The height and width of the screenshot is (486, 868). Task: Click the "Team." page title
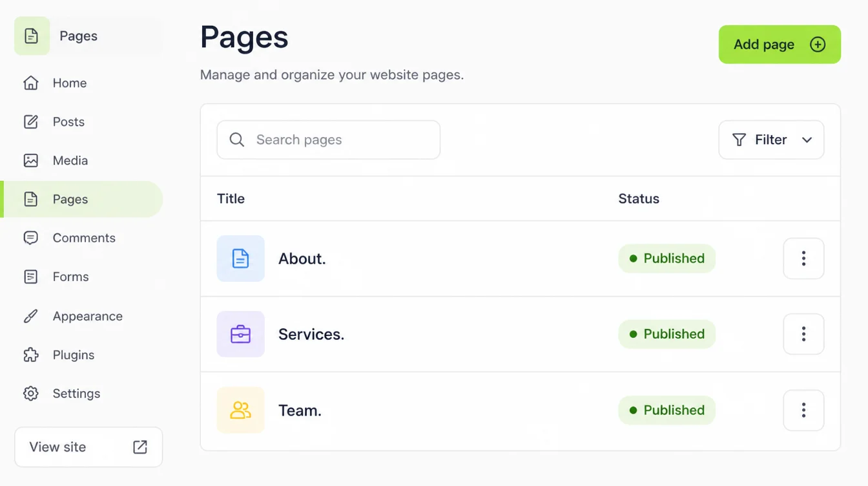(x=300, y=410)
